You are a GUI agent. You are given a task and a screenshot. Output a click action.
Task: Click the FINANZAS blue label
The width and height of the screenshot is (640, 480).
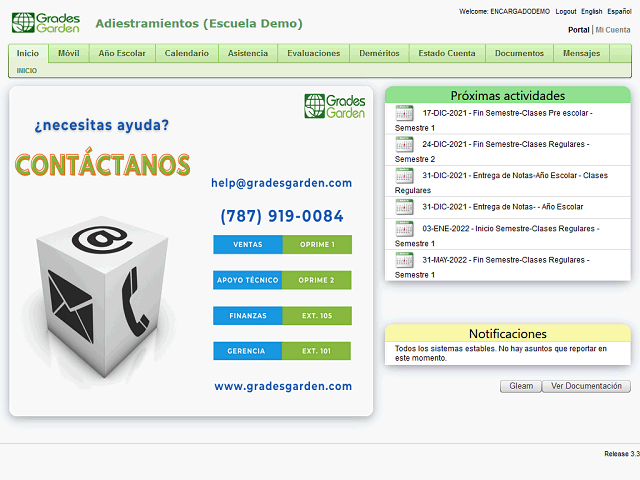248,316
